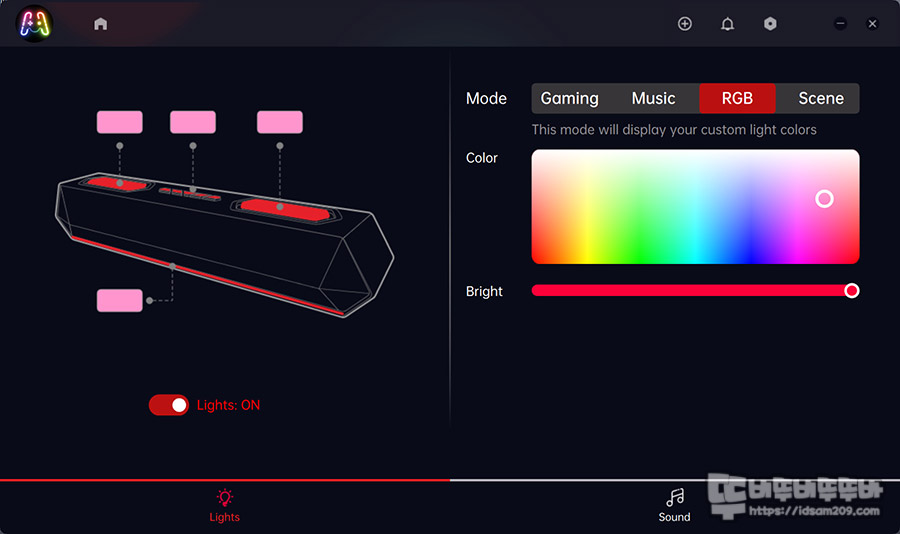900x534 pixels.
Task: Select bottom strip light zone swatch
Action: coord(119,300)
